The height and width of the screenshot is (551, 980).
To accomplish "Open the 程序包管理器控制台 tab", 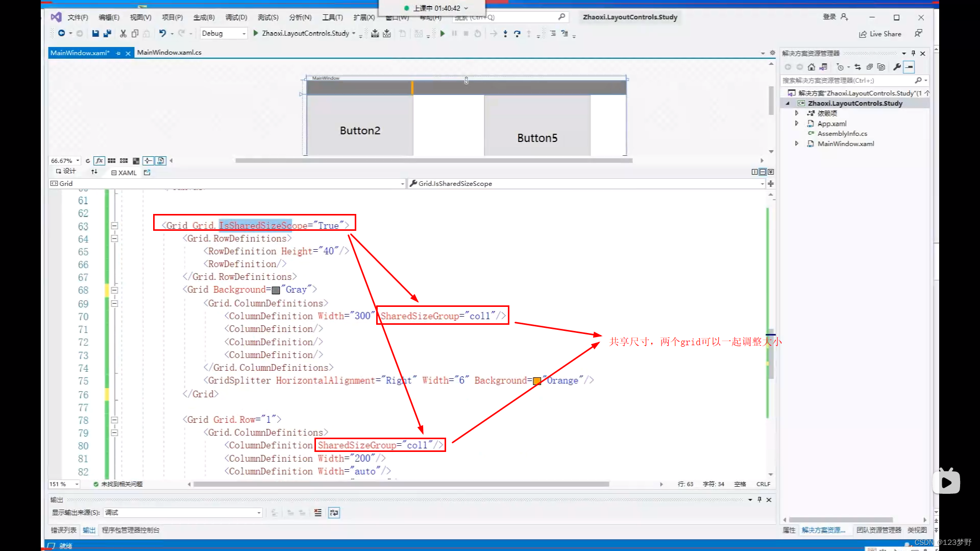I will click(131, 530).
